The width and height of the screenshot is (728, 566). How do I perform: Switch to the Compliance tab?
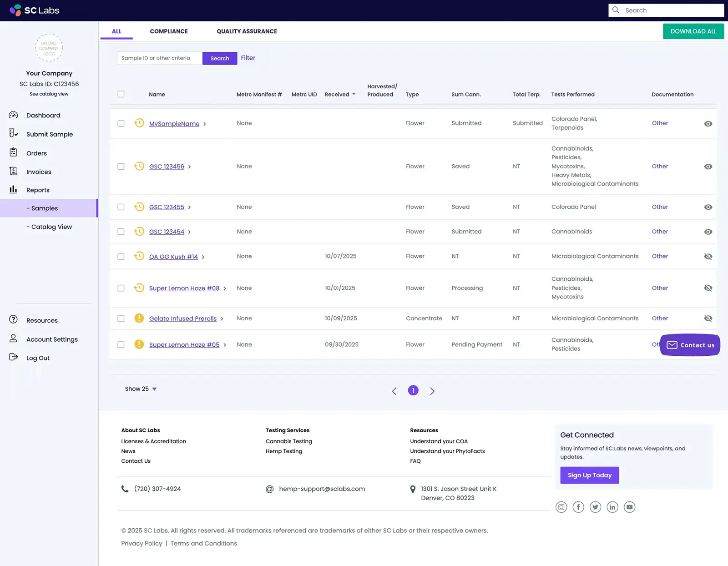coord(169,31)
